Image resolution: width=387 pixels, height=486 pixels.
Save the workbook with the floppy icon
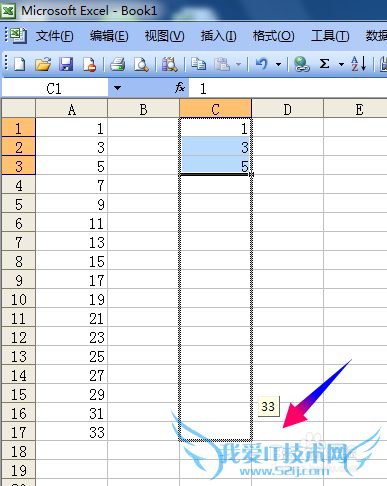(66, 64)
